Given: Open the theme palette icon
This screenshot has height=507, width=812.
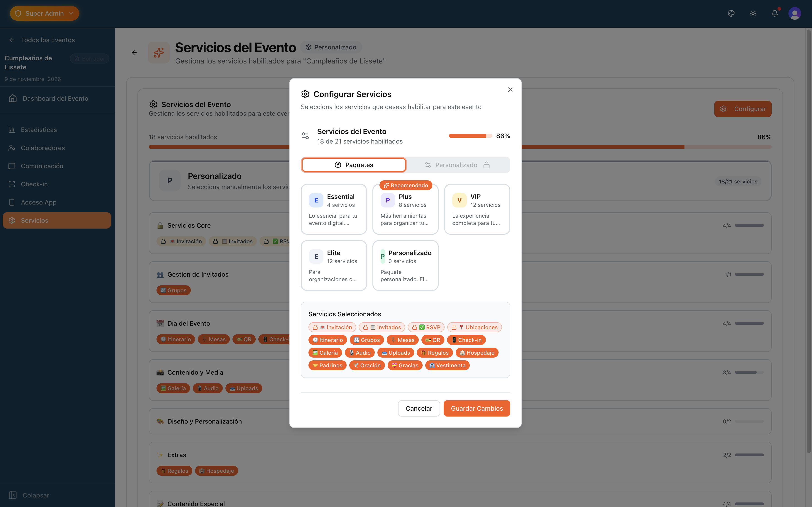Looking at the screenshot, I should 731,13.
